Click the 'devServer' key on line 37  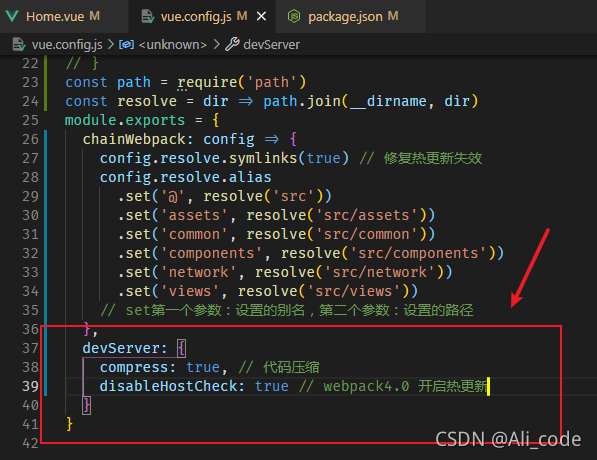pyautogui.click(x=121, y=348)
